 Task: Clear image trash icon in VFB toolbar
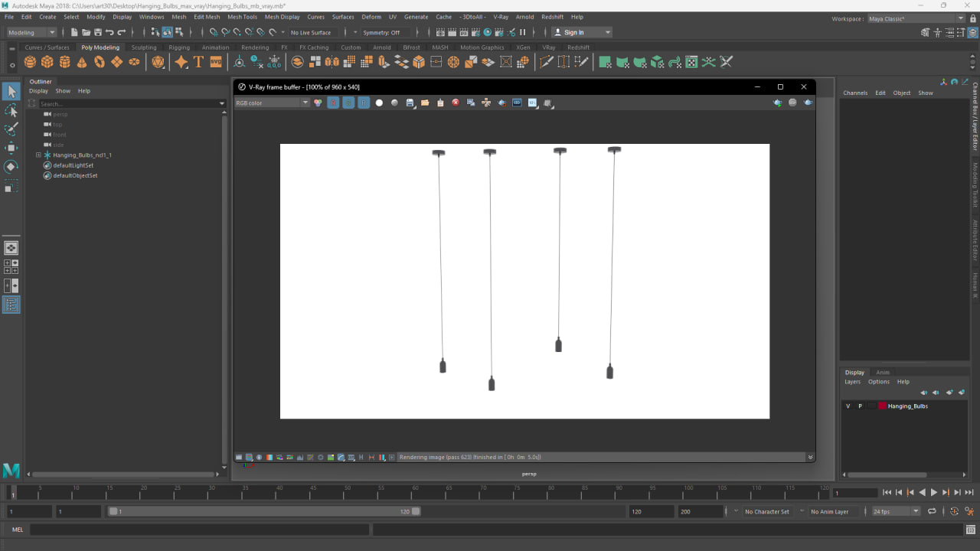tap(440, 103)
